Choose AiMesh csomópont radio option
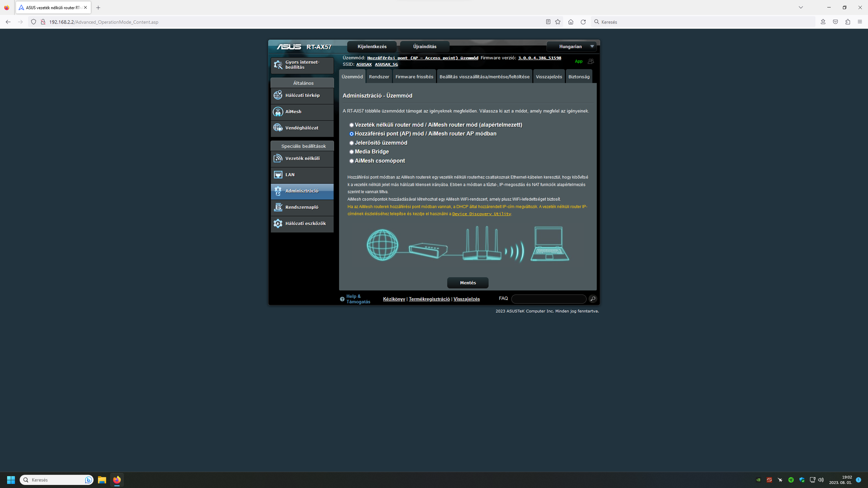This screenshot has width=868, height=488. tap(352, 161)
